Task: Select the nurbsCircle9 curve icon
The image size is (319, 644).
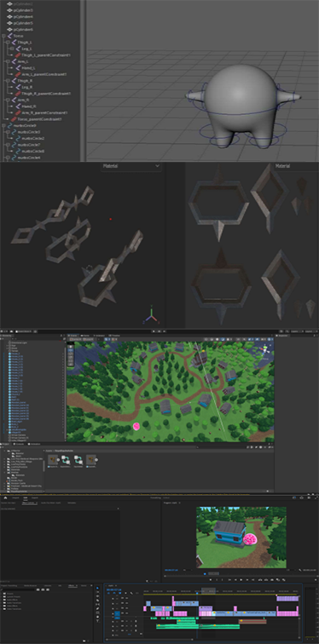Action: (9, 125)
